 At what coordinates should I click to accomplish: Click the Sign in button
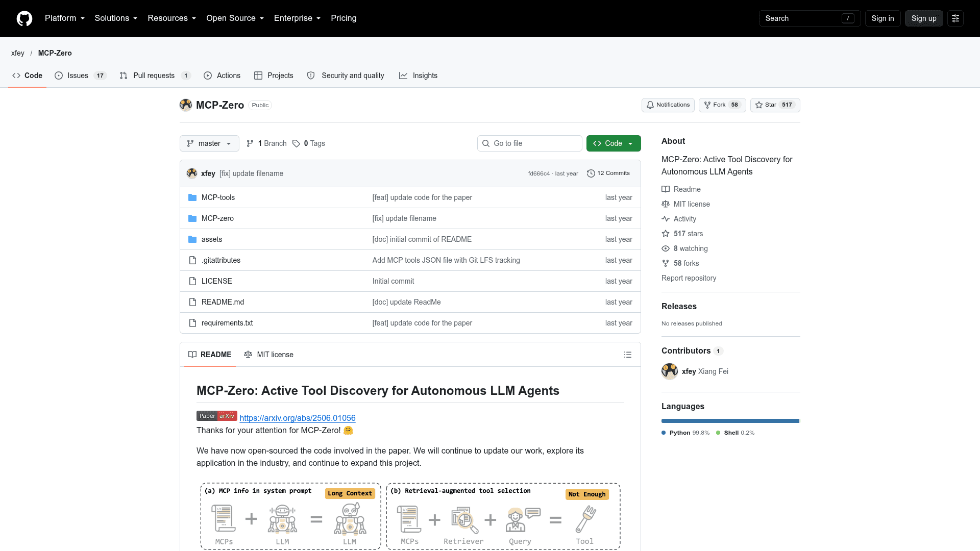pyautogui.click(x=883, y=18)
